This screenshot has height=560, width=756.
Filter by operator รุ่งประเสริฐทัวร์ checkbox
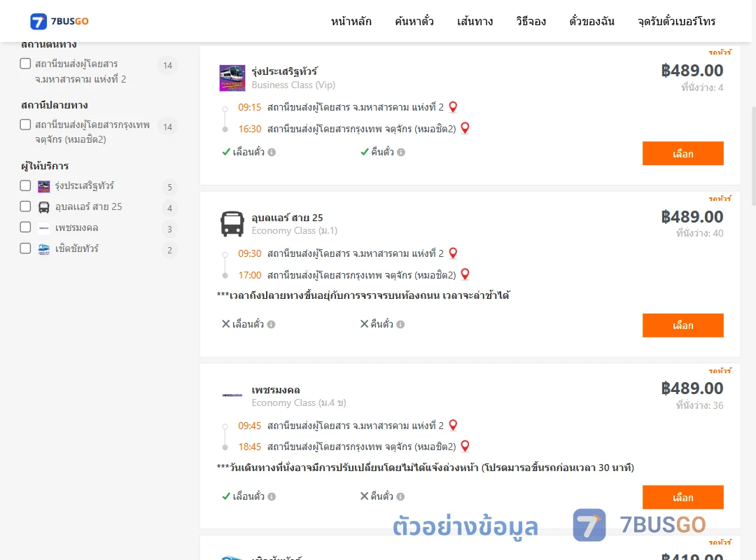[26, 185]
